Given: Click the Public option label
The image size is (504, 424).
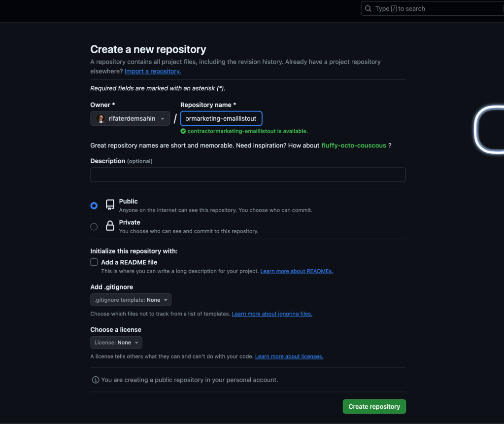Looking at the screenshot, I should [128, 201].
